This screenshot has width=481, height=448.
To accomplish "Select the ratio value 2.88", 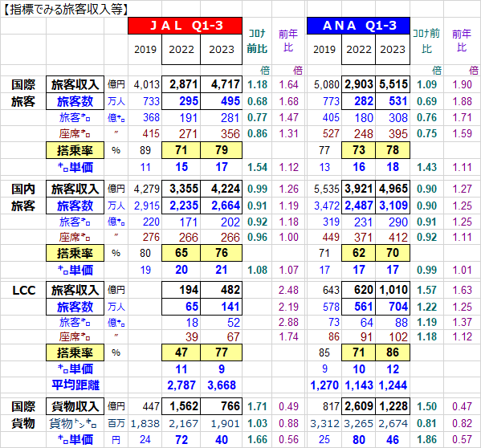I will (x=288, y=323).
